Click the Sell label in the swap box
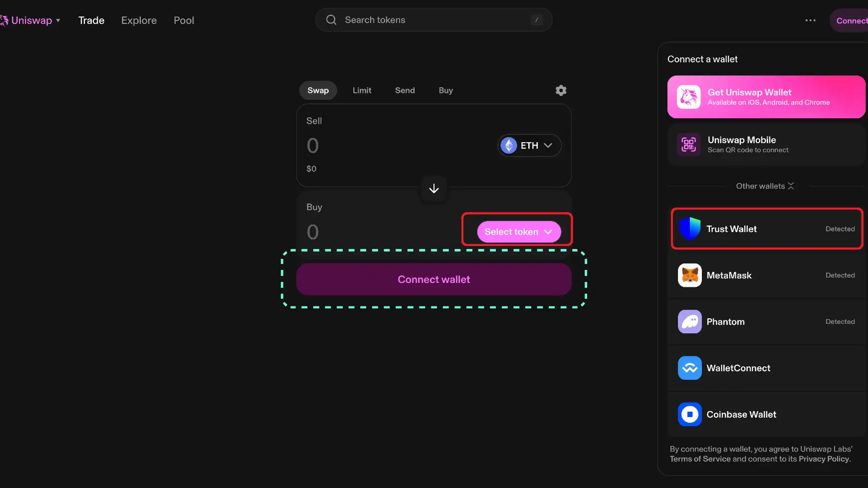 (314, 121)
